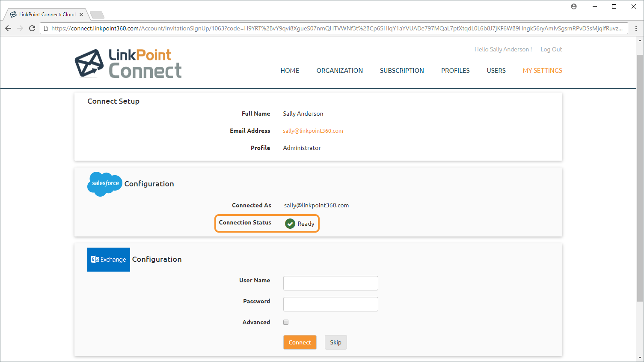Click the scrollbar up arrow

click(x=640, y=41)
